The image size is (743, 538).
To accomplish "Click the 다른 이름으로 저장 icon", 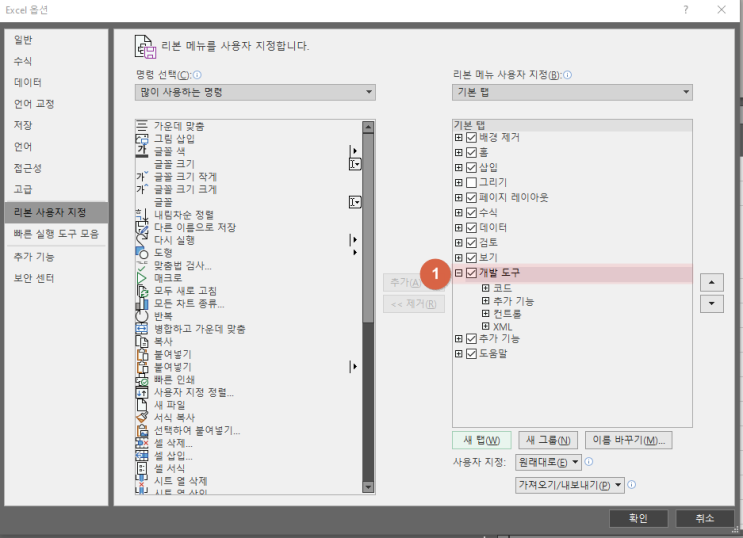I will tap(142, 228).
